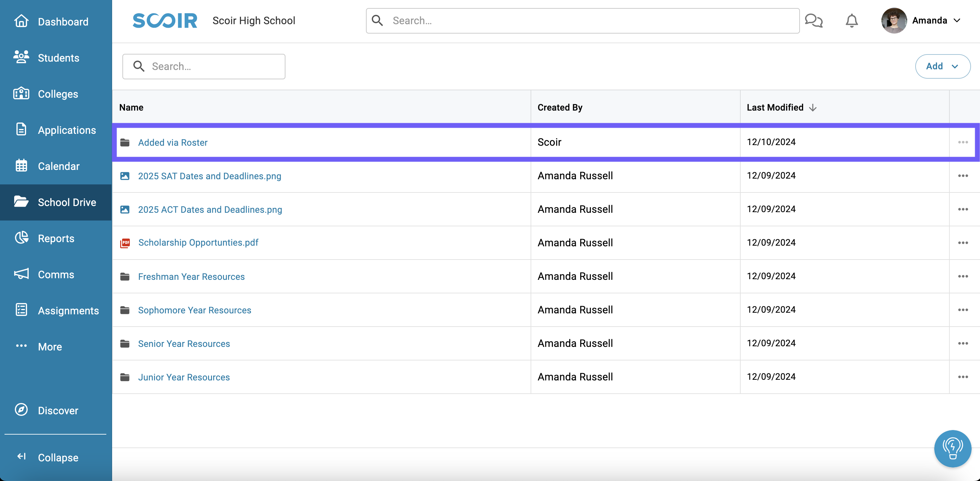Open options menu for Senior Year Resources row
Screen dimensions: 980x481
(963, 343)
